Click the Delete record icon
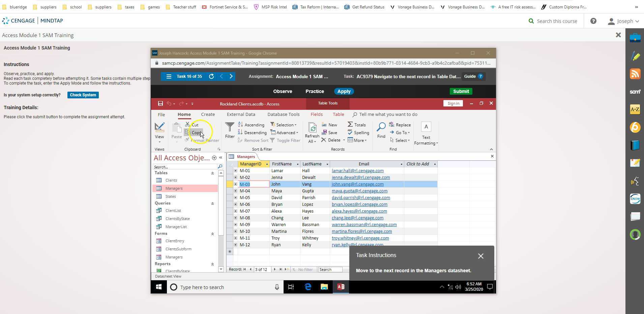Screen dimensions: 644x314 tap(324, 140)
